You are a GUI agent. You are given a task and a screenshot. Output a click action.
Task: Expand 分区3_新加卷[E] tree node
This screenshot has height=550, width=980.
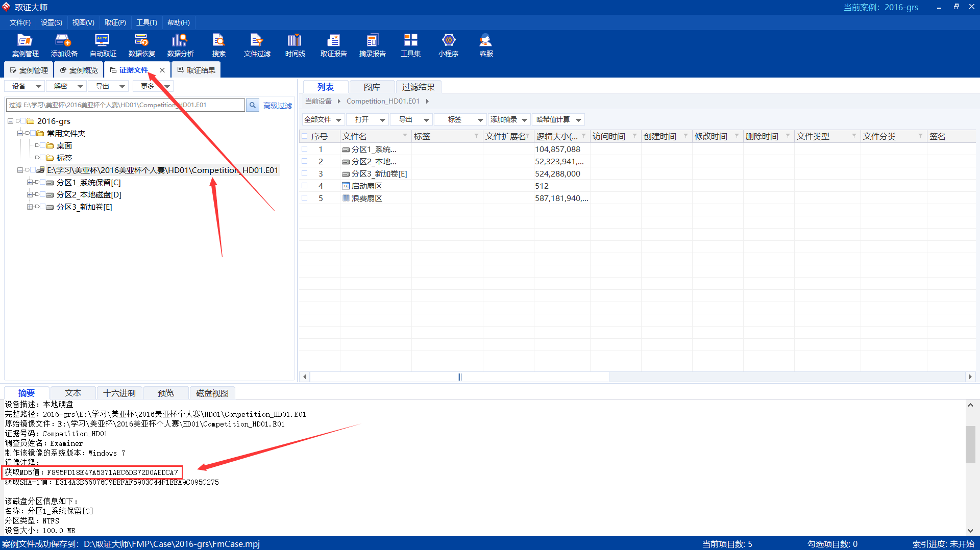click(30, 207)
